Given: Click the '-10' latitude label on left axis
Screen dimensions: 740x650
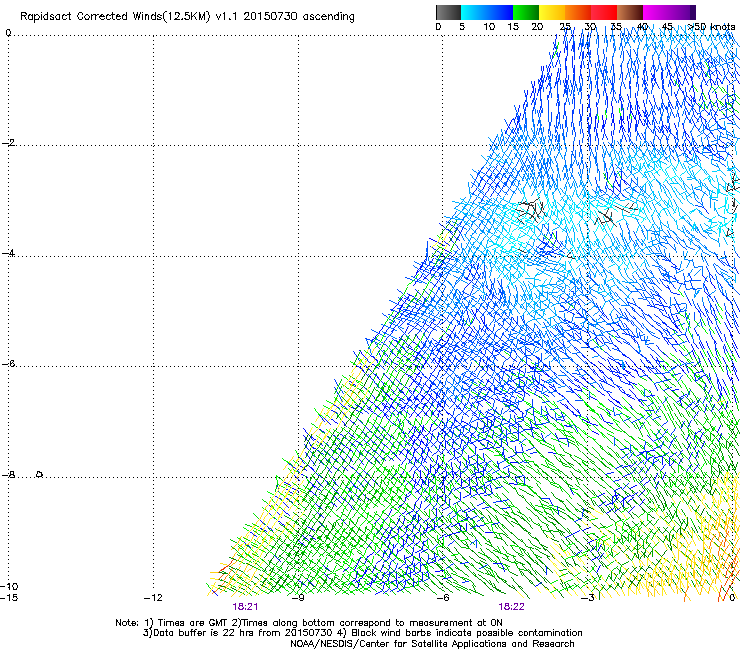Looking at the screenshot, I should tap(9, 586).
